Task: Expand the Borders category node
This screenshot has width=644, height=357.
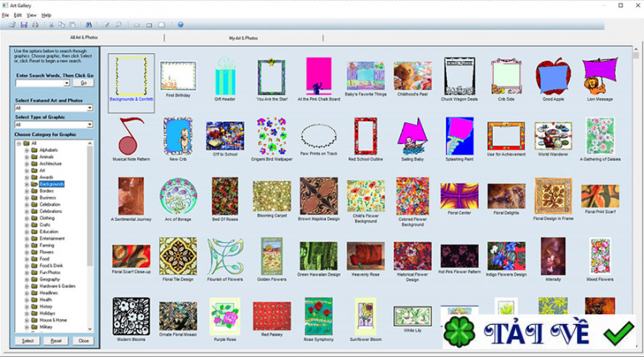Action: click(x=27, y=191)
